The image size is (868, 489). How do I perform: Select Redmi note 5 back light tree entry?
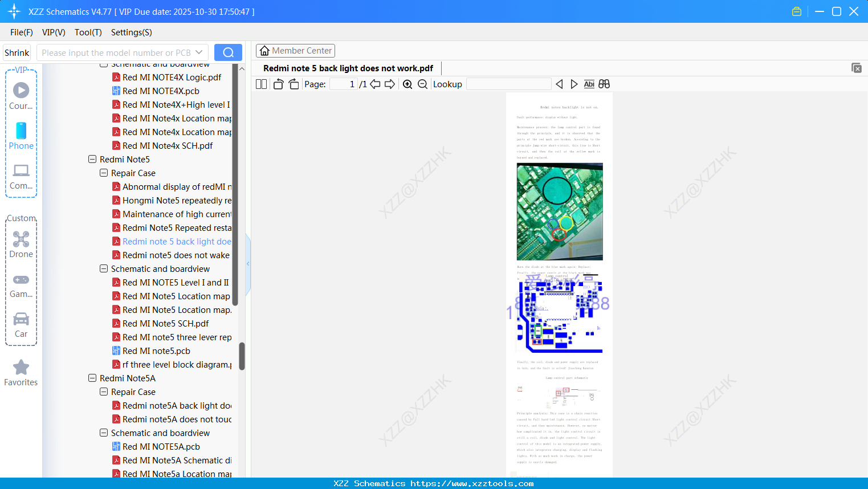[172, 241]
